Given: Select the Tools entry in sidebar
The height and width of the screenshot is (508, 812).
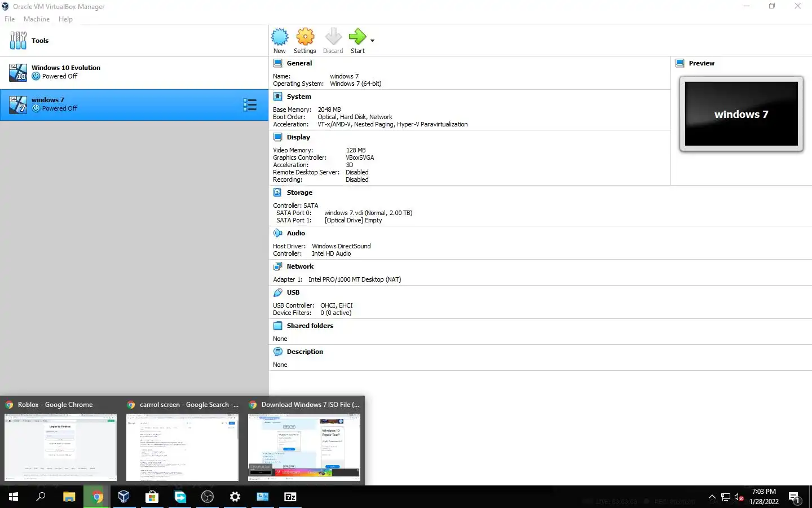Looking at the screenshot, I should point(134,41).
